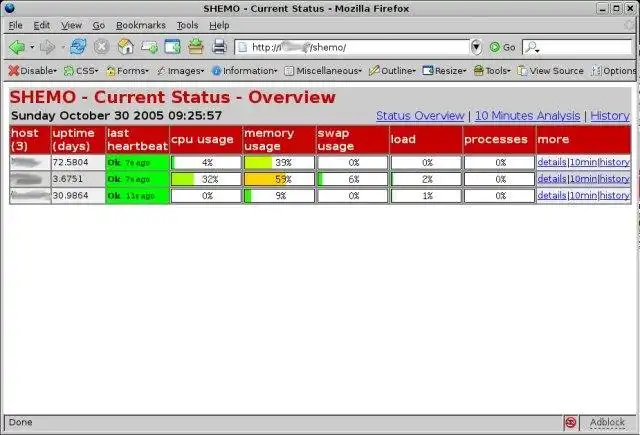
Task: Click the Stop loading icon
Action: [x=101, y=47]
